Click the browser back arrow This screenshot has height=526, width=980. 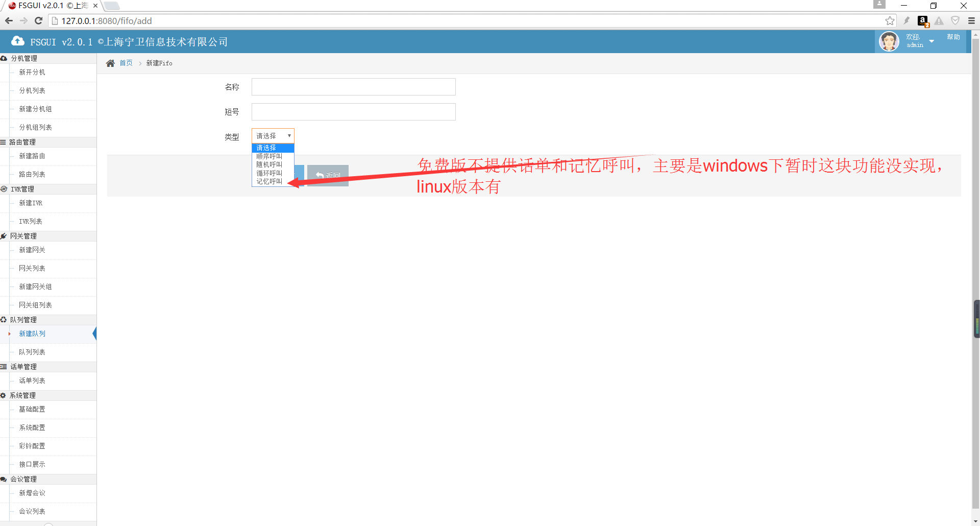coord(9,21)
